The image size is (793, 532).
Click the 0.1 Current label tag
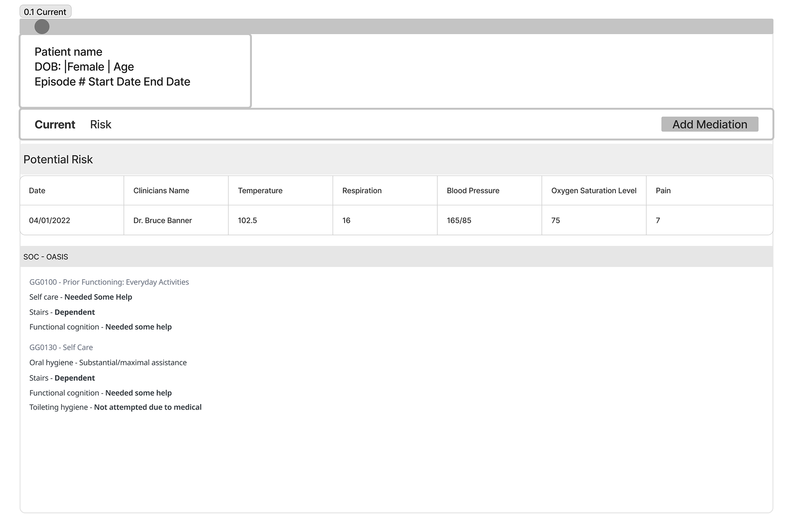[45, 12]
